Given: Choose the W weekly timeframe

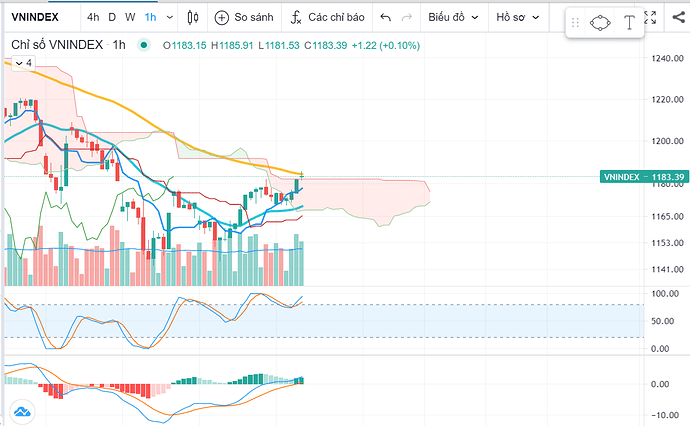Looking at the screenshot, I should [130, 18].
